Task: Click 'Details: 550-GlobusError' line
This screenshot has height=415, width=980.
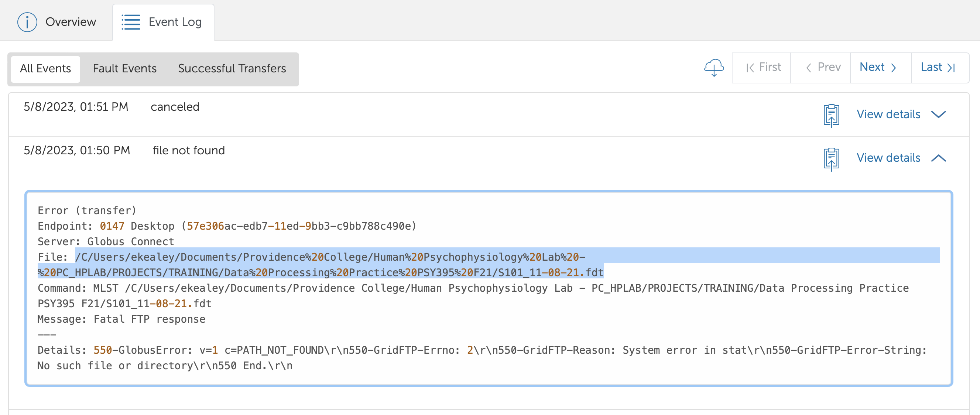Action: (482, 358)
